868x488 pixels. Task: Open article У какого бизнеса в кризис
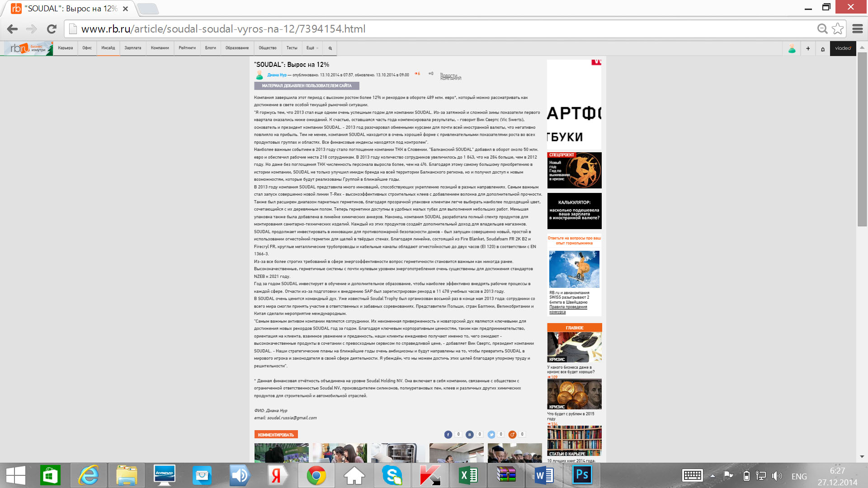pyautogui.click(x=571, y=370)
